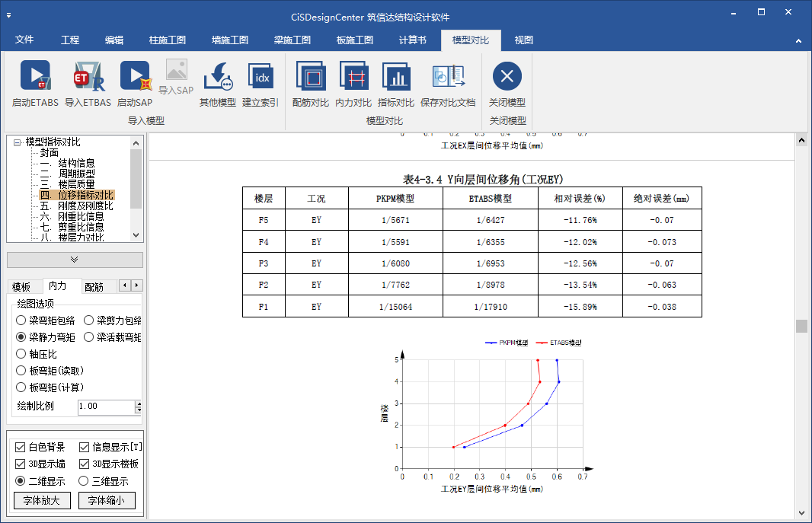Select 七. 剪重比信息 tree item
This screenshot has height=523, width=812.
72,227
